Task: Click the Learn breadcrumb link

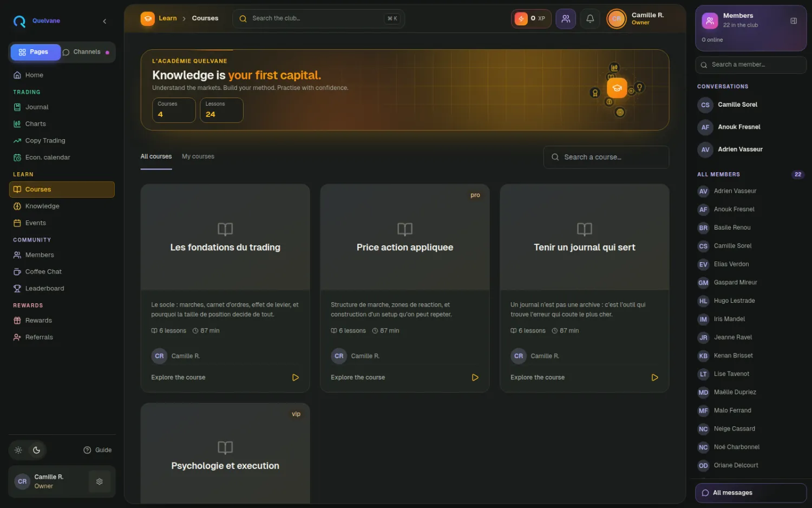Action: pyautogui.click(x=167, y=18)
